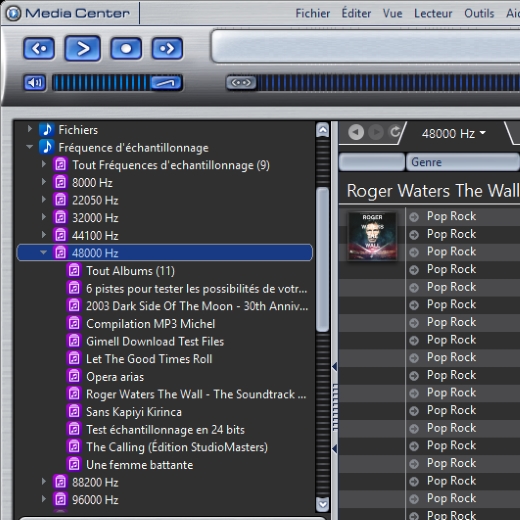Click lower splitter collapse arrow

pos(335,449)
